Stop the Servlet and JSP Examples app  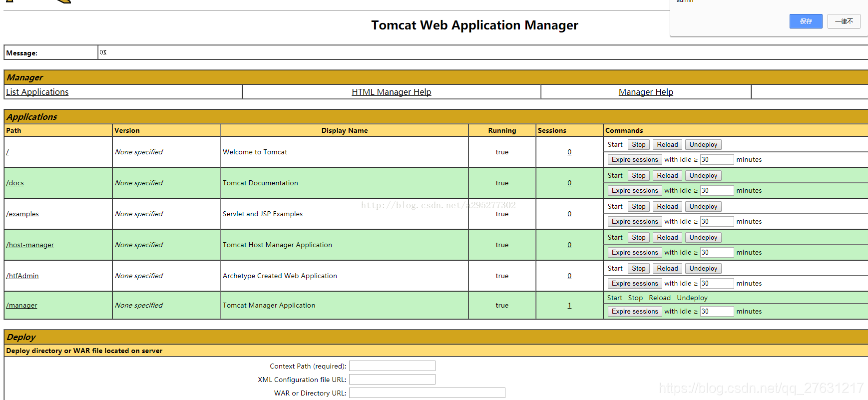[x=639, y=207]
